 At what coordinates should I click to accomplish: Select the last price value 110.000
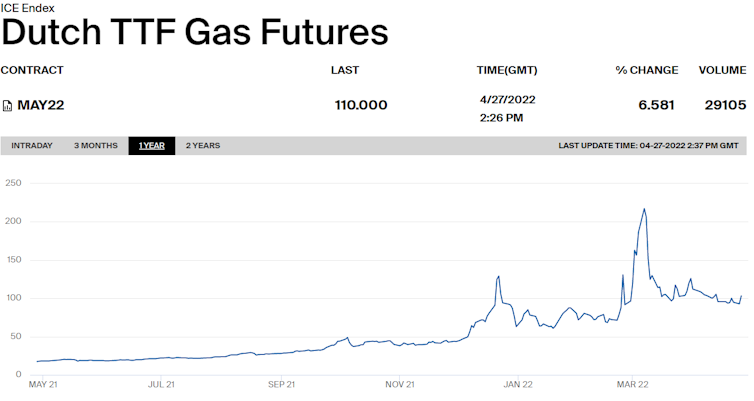click(x=360, y=105)
